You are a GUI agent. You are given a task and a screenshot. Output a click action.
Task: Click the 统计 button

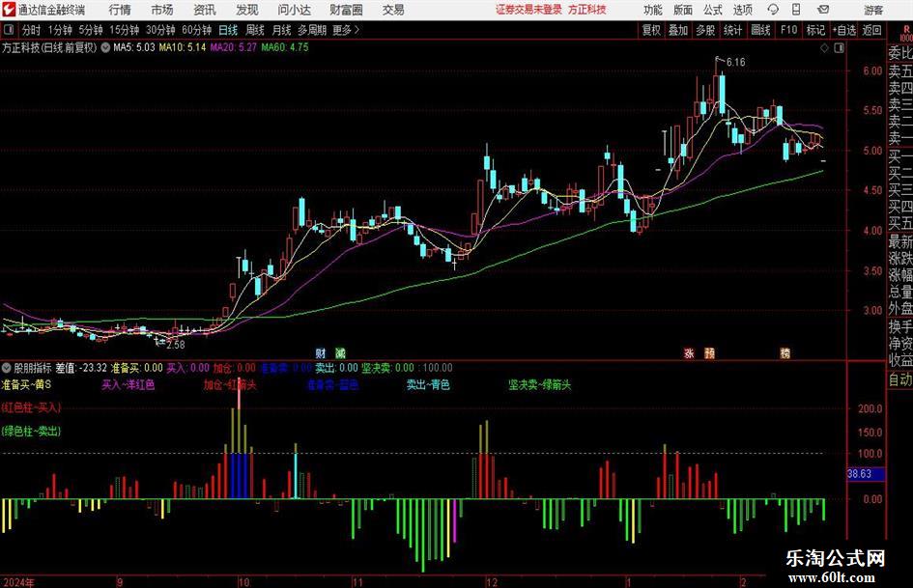tap(732, 30)
